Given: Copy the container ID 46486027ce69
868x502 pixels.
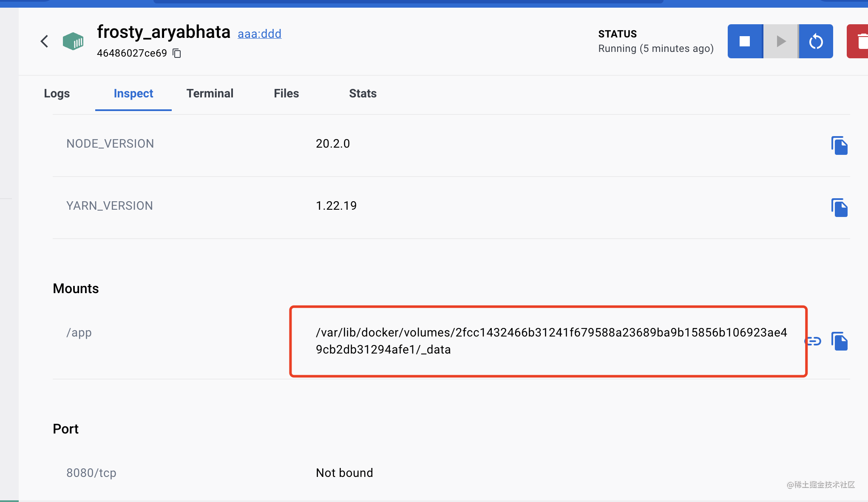Looking at the screenshot, I should coord(177,53).
